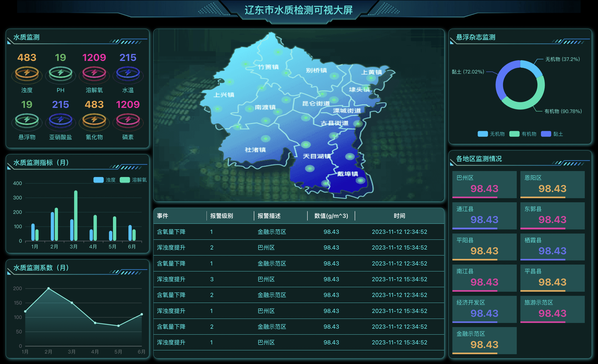
Task: Click the blue 亚硝酸盐 nitrite icon
Action: 60,120
